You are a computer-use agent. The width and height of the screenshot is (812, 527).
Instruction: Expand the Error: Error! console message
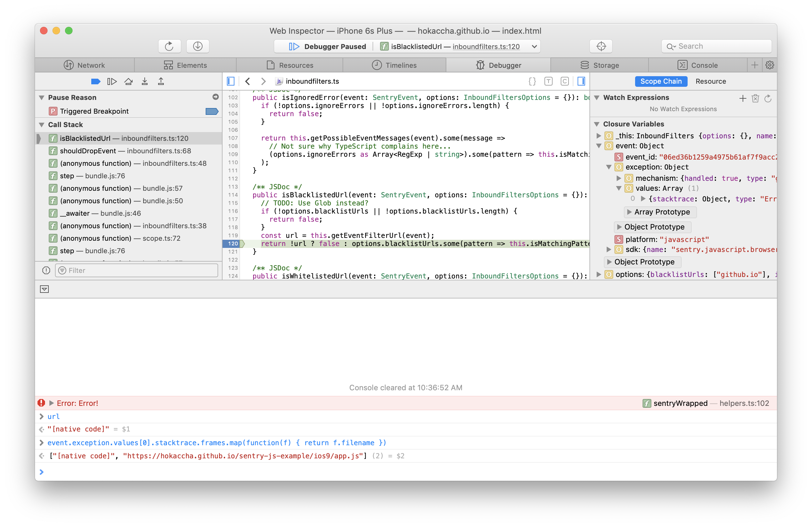coord(52,403)
